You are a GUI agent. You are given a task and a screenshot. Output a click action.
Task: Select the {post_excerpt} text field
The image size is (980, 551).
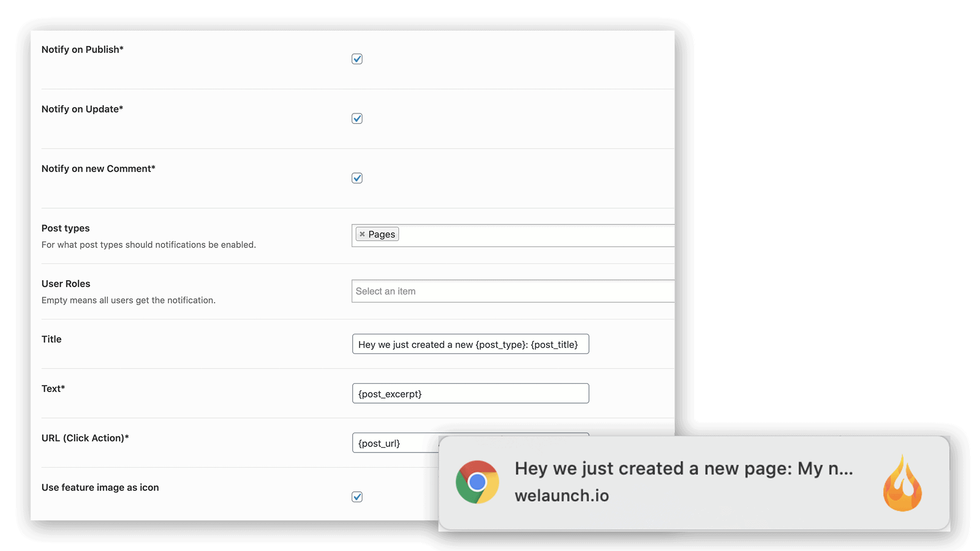pos(470,393)
